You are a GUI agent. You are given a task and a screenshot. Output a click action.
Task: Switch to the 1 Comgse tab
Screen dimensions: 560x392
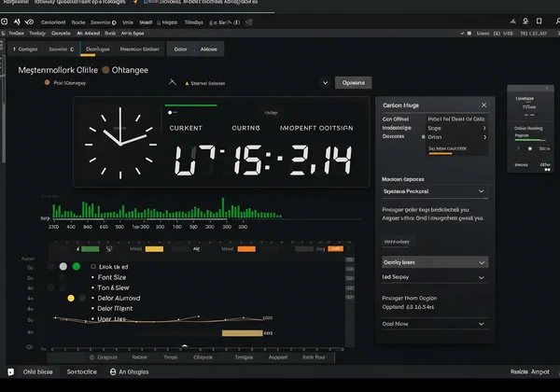click(x=25, y=49)
